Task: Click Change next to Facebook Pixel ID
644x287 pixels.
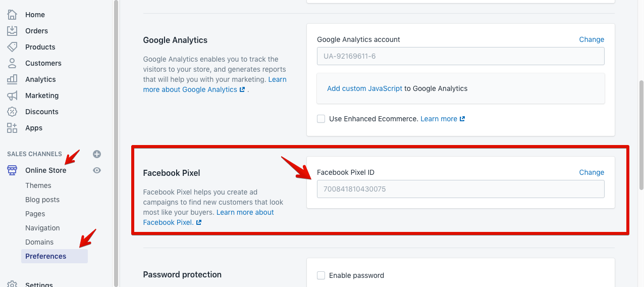Action: 592,172
